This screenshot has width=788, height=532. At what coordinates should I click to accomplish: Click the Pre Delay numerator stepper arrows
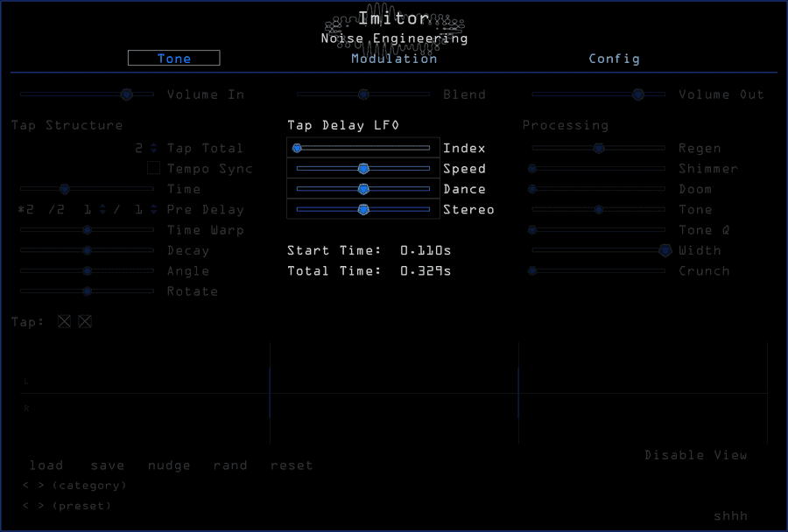[x=102, y=209]
